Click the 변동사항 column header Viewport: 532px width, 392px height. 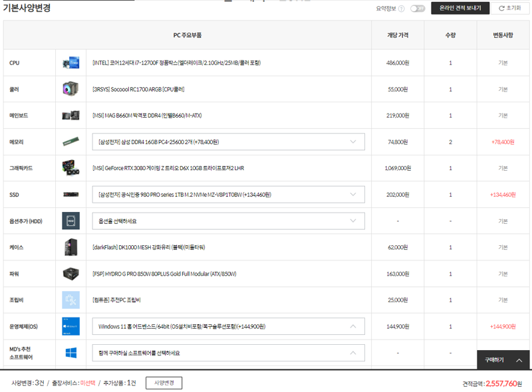tap(503, 35)
